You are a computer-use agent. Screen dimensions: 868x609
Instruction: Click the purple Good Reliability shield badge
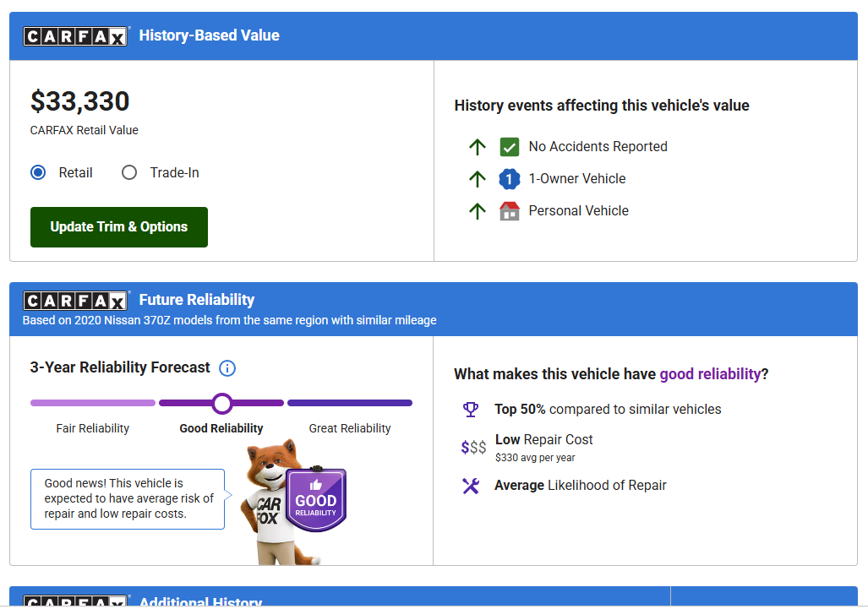315,500
